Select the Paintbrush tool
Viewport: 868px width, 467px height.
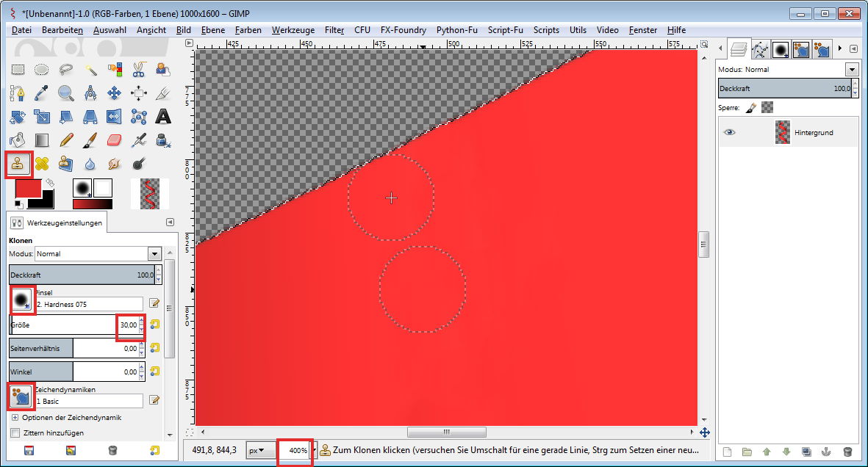pos(90,140)
